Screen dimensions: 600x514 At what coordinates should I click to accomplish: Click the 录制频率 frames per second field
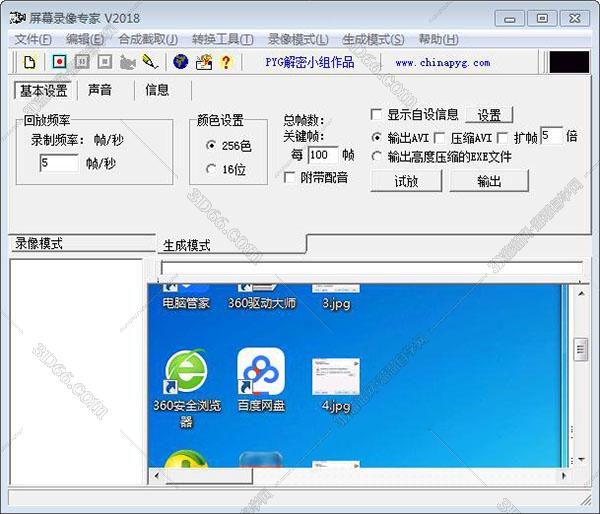[59, 163]
